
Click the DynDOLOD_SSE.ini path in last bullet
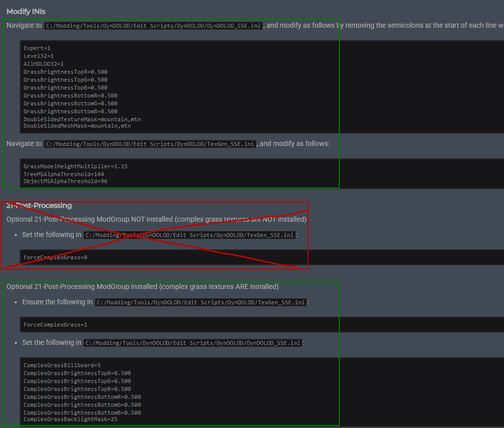[x=192, y=343]
